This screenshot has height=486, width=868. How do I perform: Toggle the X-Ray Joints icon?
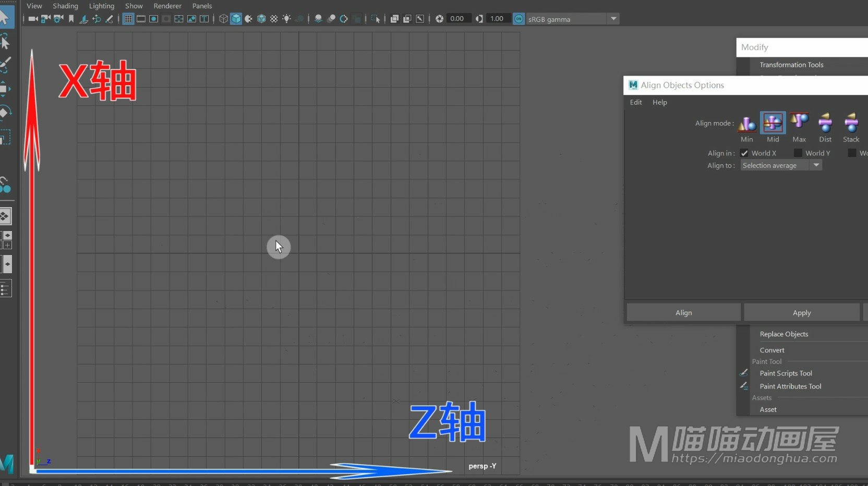click(x=420, y=19)
